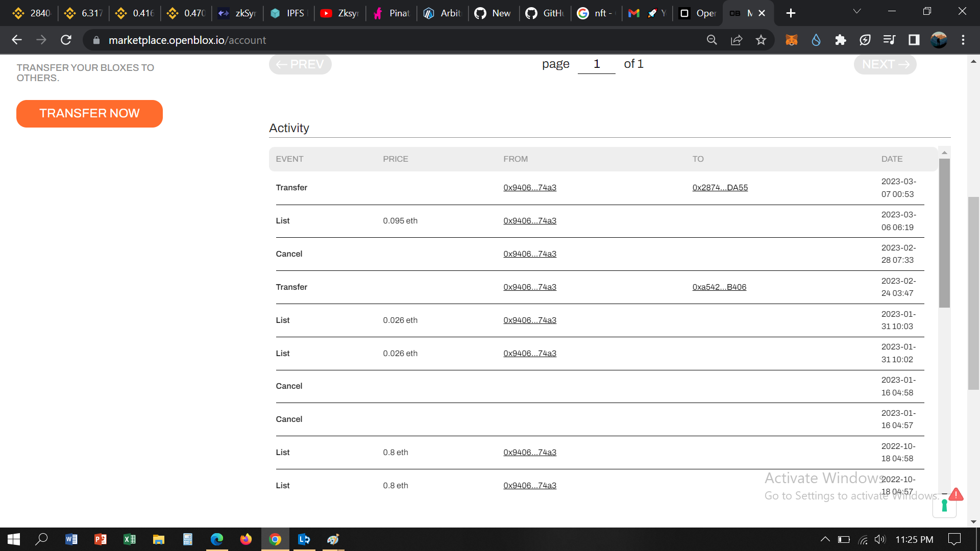
Task: Switch to the Pinata tab
Action: pyautogui.click(x=390, y=13)
